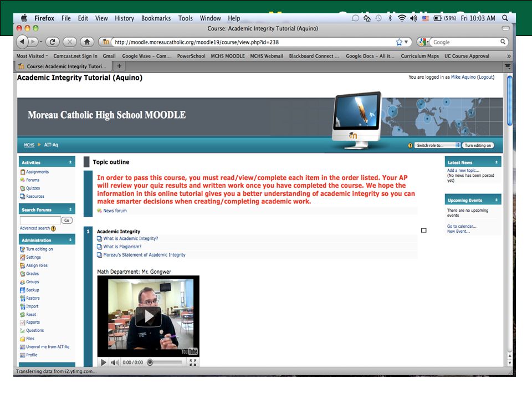The height and width of the screenshot is (399, 532).
Task: Open the Switch role to dropdown
Action: (438, 145)
